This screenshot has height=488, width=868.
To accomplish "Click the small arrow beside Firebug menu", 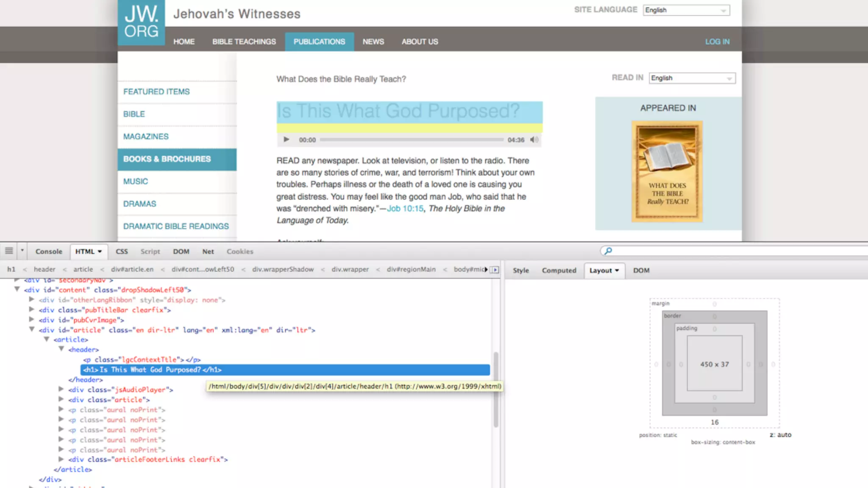I will [22, 251].
